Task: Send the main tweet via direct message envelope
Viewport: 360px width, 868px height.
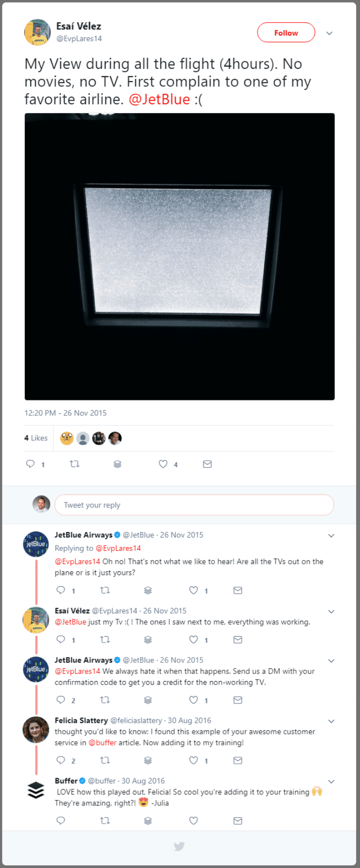Action: pos(208,464)
